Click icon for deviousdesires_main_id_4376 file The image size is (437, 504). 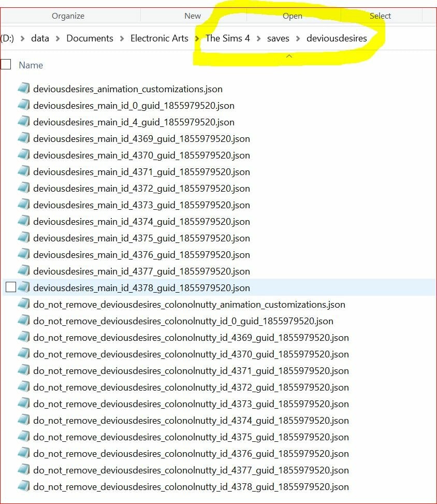(24, 254)
